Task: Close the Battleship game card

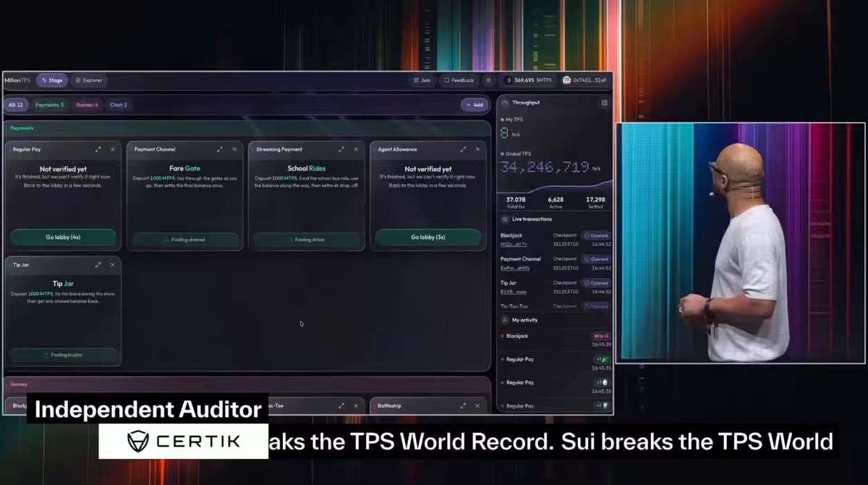Action: [x=477, y=406]
